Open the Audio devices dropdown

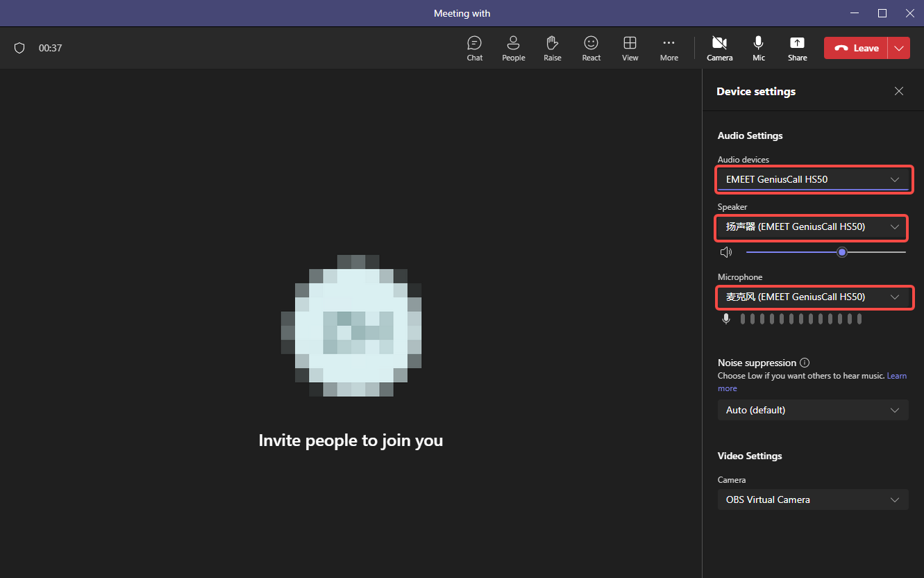pos(812,179)
